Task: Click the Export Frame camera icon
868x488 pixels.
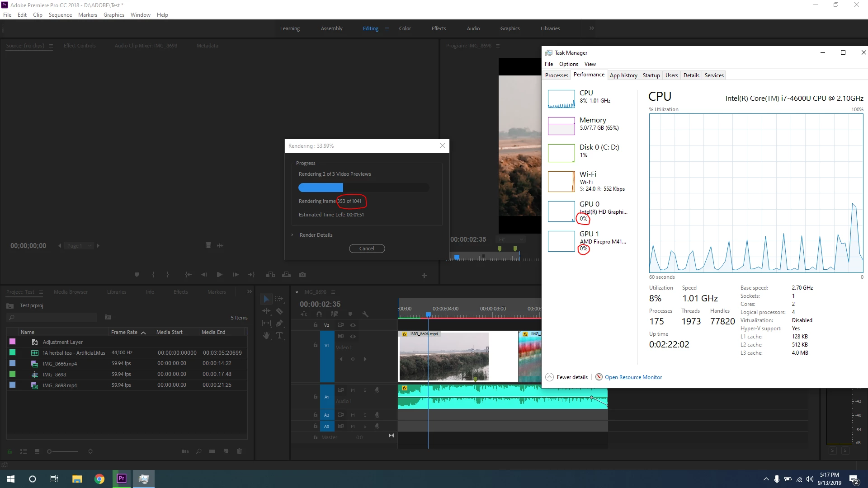Action: coord(302,275)
